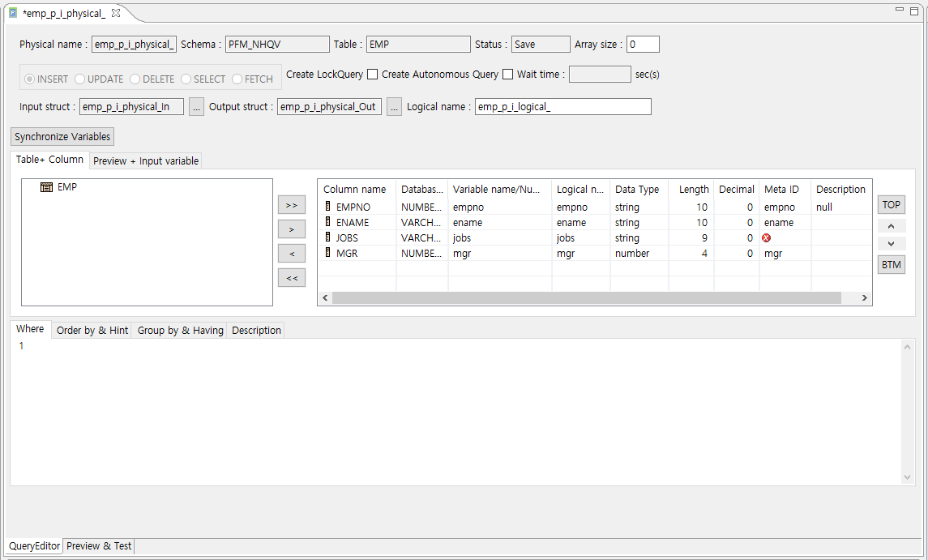Click the Synchronize Variables button

pos(63,137)
